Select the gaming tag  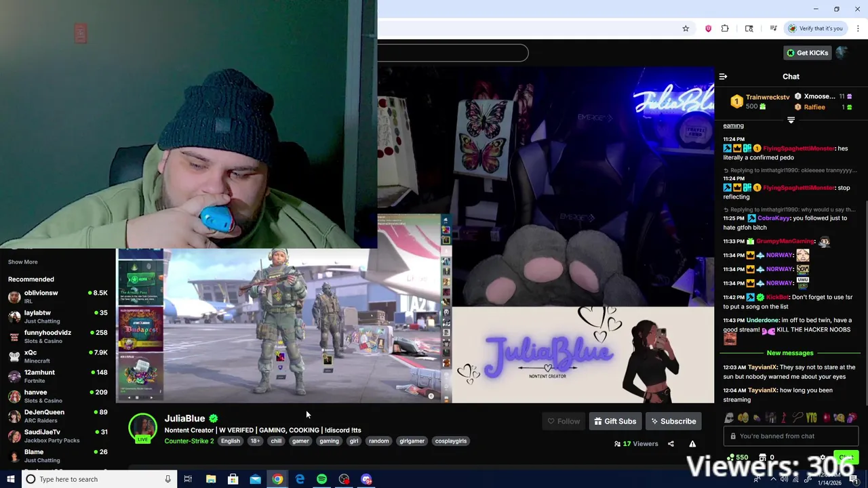pyautogui.click(x=329, y=441)
